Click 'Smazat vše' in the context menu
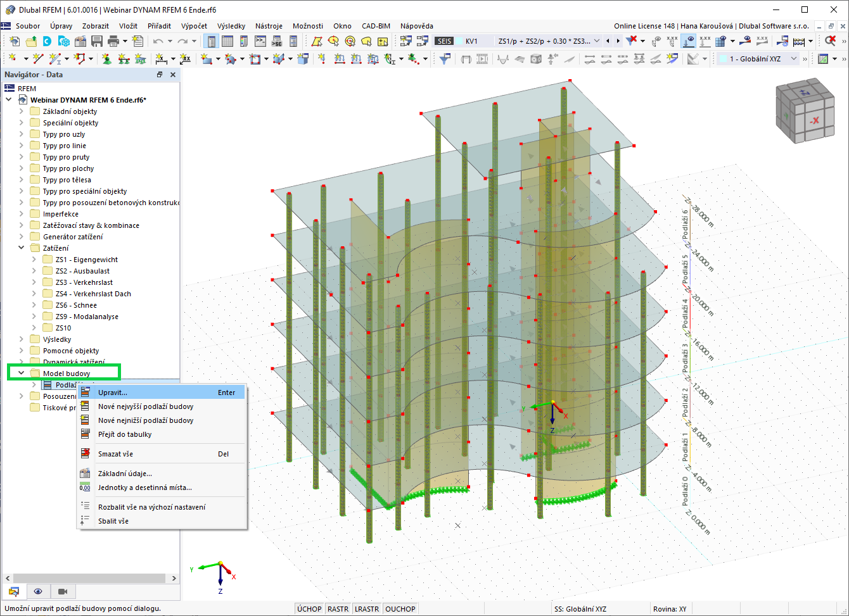 pos(162,454)
